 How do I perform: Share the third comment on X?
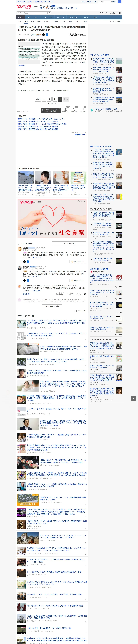[85, 294]
